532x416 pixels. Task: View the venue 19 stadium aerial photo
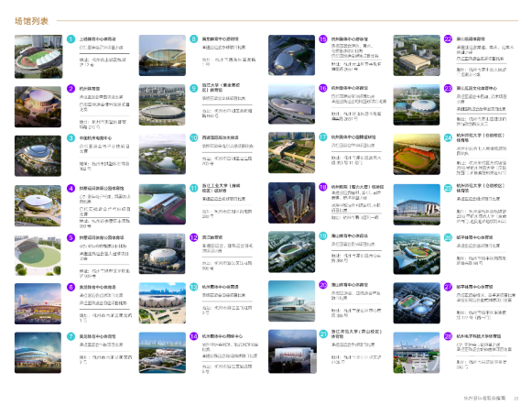292,252
